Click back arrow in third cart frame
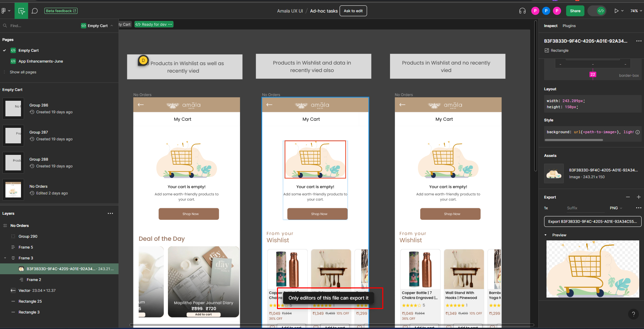This screenshot has width=644, height=329. [403, 105]
